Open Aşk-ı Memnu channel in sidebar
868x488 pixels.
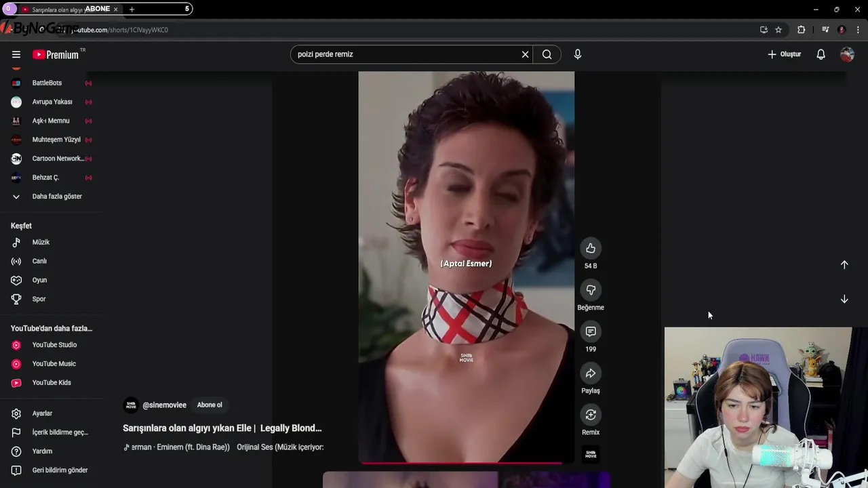(52, 121)
